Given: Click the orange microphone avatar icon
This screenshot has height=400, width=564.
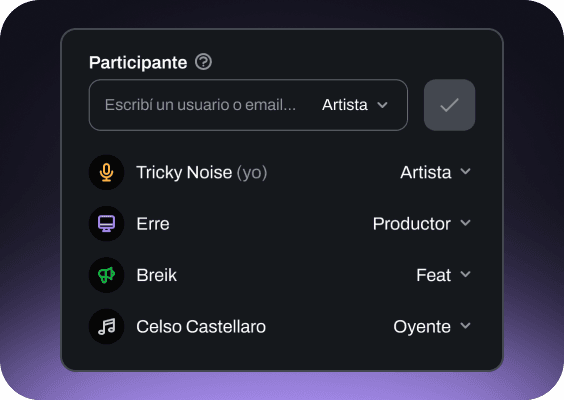Looking at the screenshot, I should coord(106,172).
